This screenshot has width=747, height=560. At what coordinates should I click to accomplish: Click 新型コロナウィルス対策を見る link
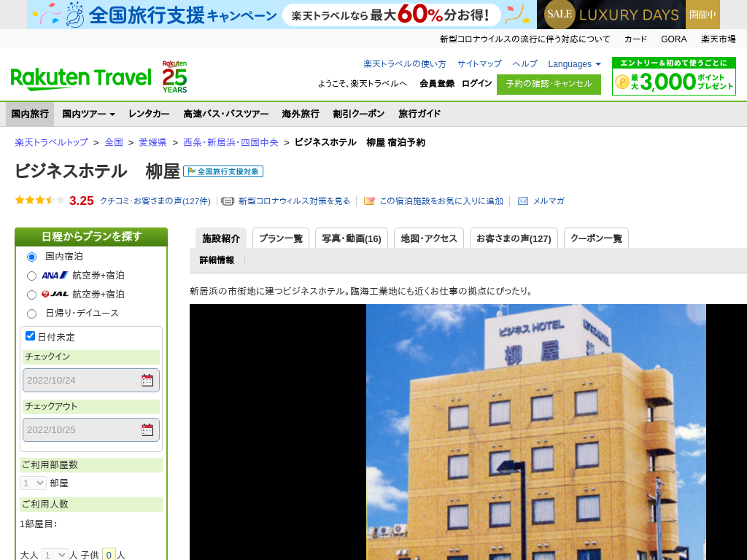point(294,201)
